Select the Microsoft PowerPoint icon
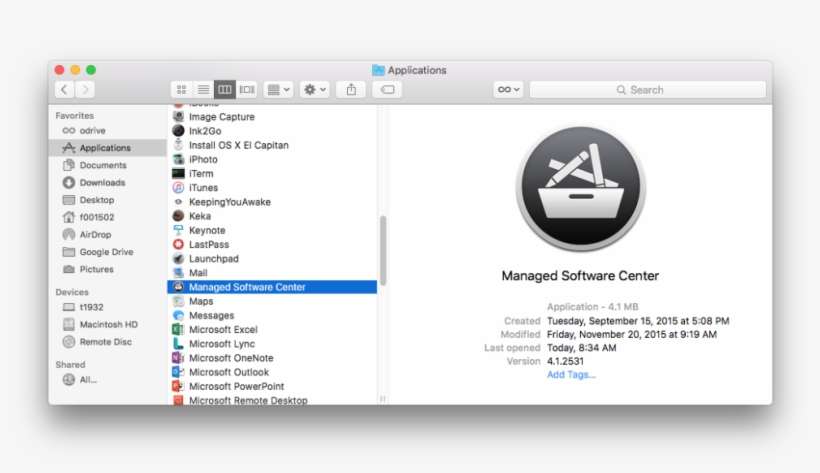 click(178, 386)
